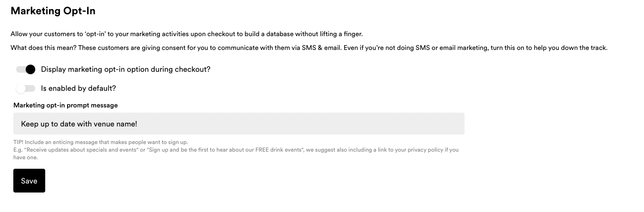The width and height of the screenshot is (644, 212).
Task: Click the Marketing Opt-In heading
Action: point(53,10)
